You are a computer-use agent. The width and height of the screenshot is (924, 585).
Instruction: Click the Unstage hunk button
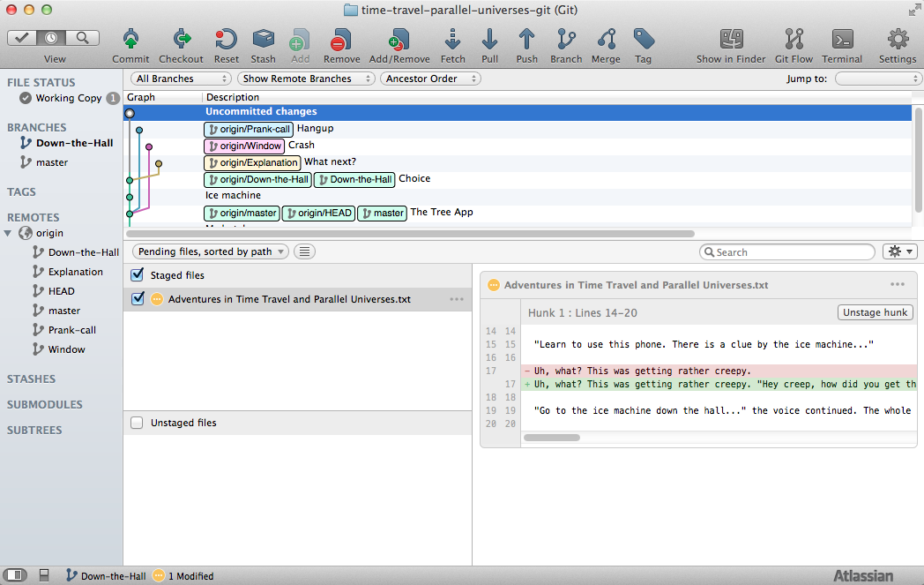876,312
